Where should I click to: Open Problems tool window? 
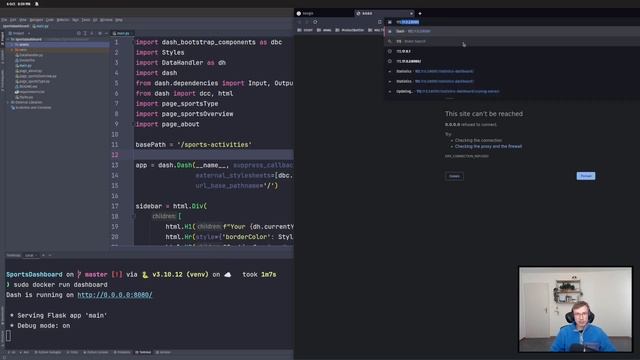[122, 352]
